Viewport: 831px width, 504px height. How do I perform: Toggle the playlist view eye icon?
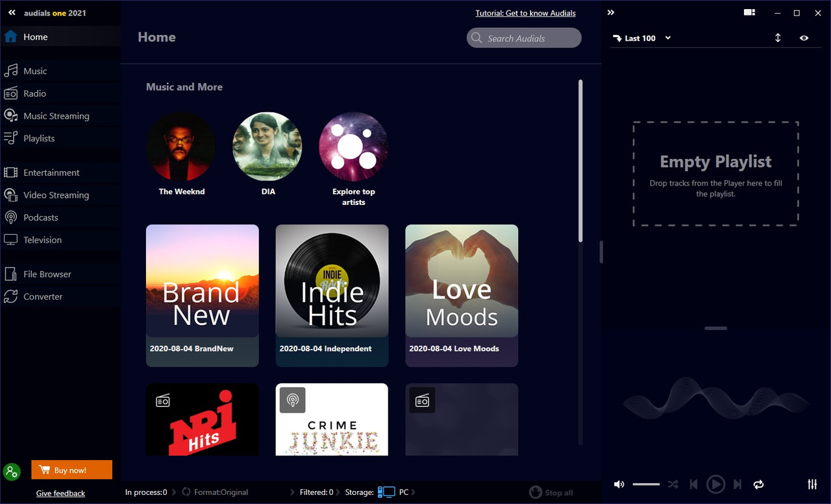804,38
